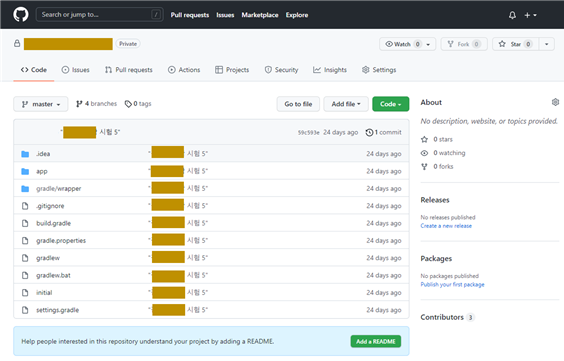Click the Go to file button
Viewport: 564px width, 361px height.
pos(298,104)
